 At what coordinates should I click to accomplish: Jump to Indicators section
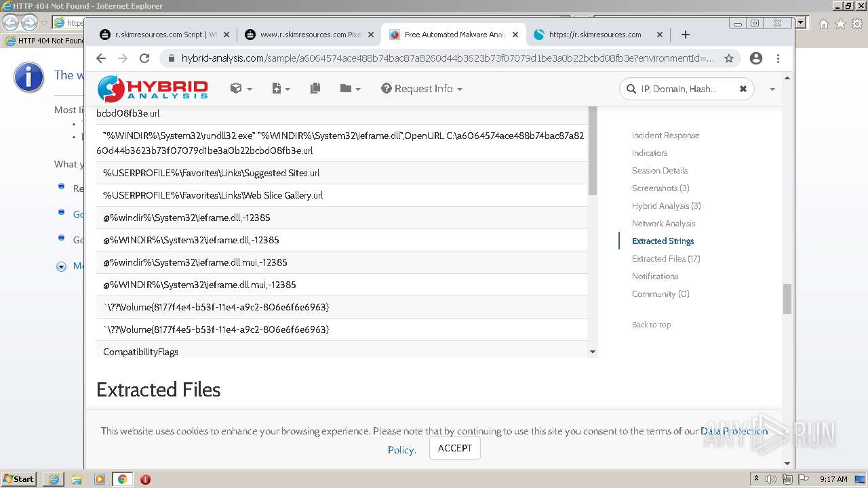(x=650, y=153)
